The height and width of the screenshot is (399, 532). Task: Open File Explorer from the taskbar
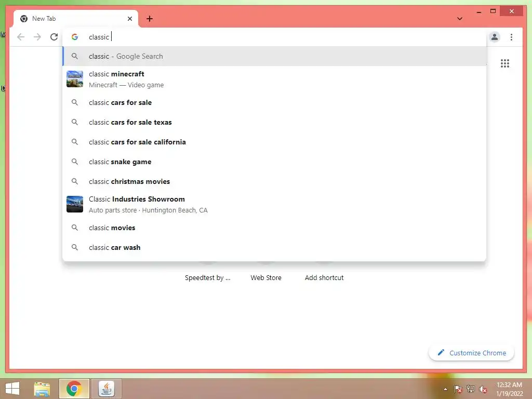click(x=42, y=389)
